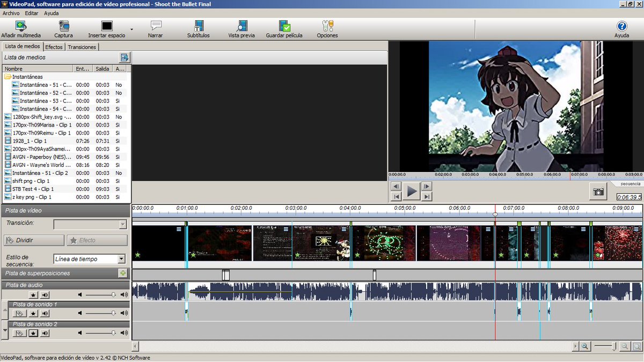Play the sequence preview
The height and width of the screenshot is (362, 644).
tap(412, 191)
